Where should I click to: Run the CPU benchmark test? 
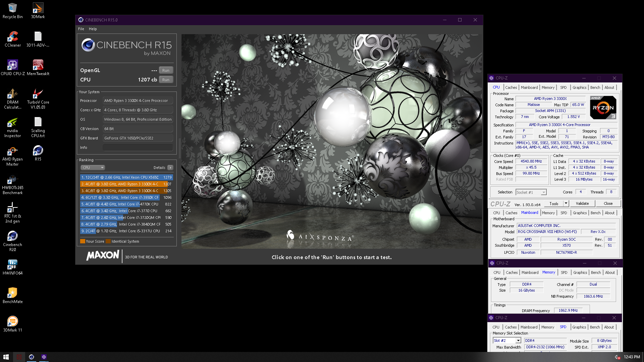coord(166,80)
